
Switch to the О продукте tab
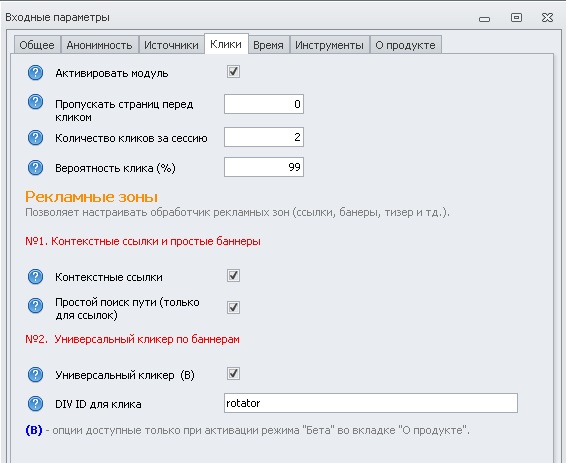pyautogui.click(x=406, y=45)
